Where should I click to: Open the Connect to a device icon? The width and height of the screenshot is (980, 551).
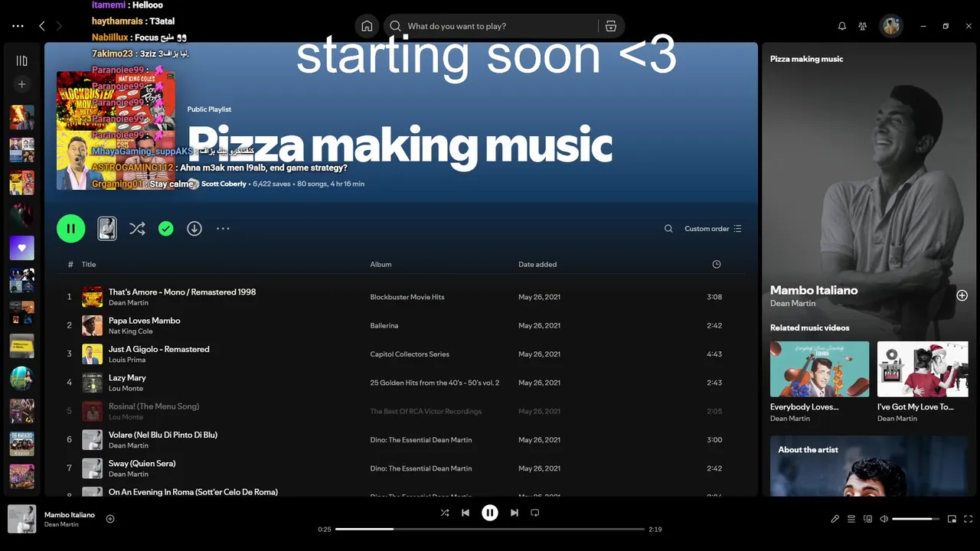(x=867, y=519)
